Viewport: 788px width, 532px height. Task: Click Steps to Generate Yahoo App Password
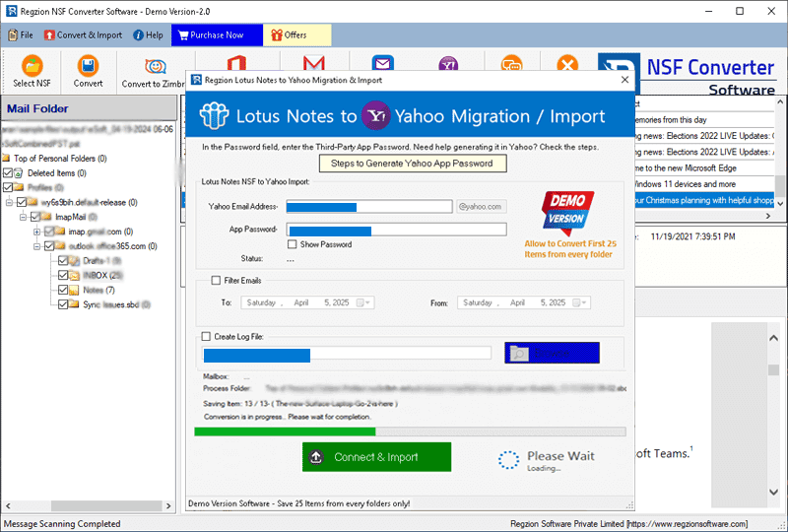[x=412, y=164]
